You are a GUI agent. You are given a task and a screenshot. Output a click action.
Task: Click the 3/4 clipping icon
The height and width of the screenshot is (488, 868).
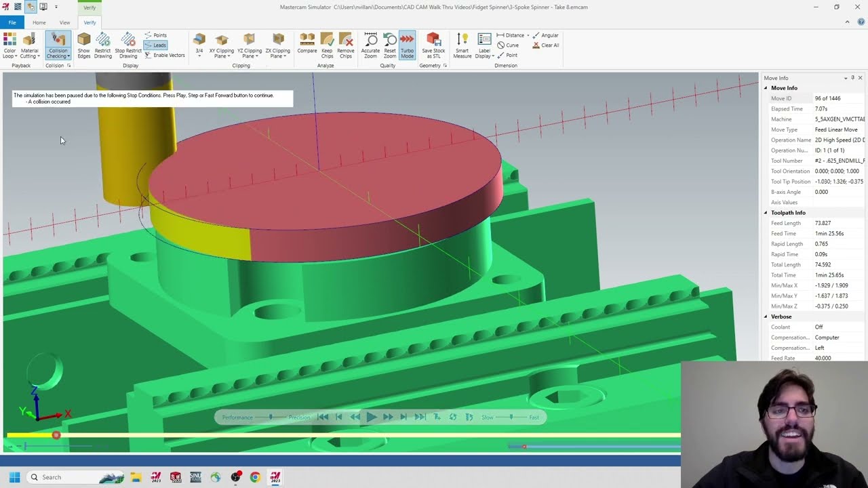coord(199,39)
